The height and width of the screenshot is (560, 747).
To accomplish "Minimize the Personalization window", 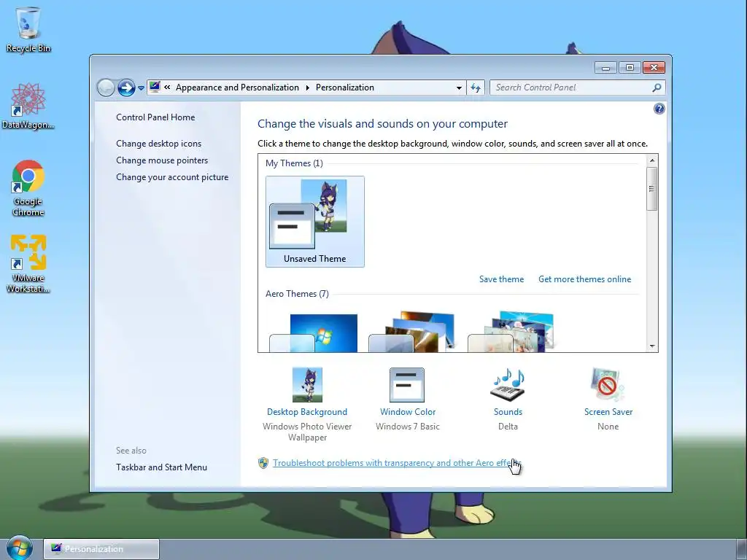I will (x=605, y=68).
